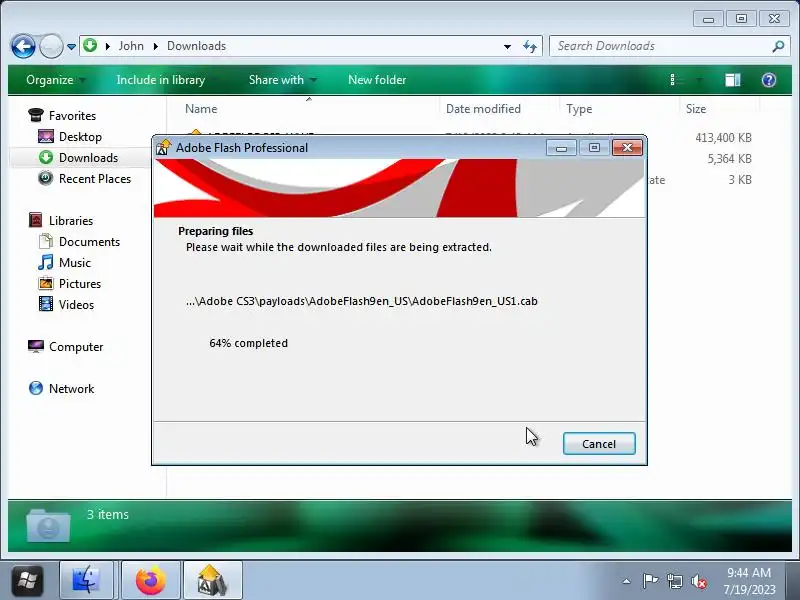This screenshot has width=800, height=600.
Task: Expand the address bar history dropdown
Action: click(507, 46)
